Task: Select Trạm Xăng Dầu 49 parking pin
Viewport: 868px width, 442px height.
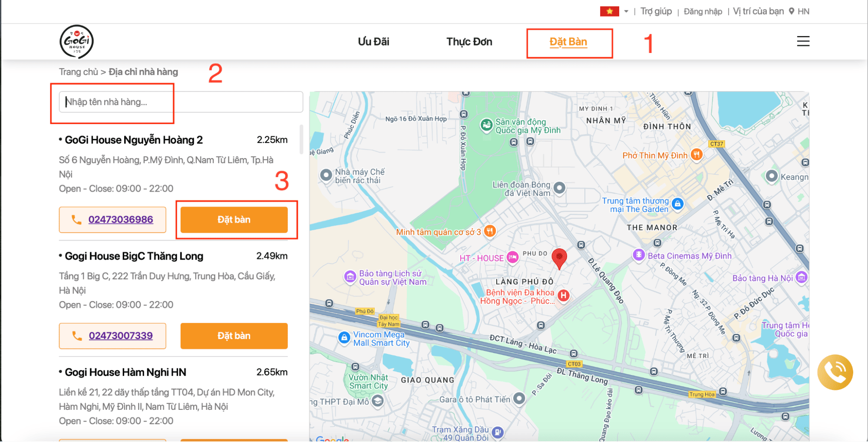Action: (498, 432)
